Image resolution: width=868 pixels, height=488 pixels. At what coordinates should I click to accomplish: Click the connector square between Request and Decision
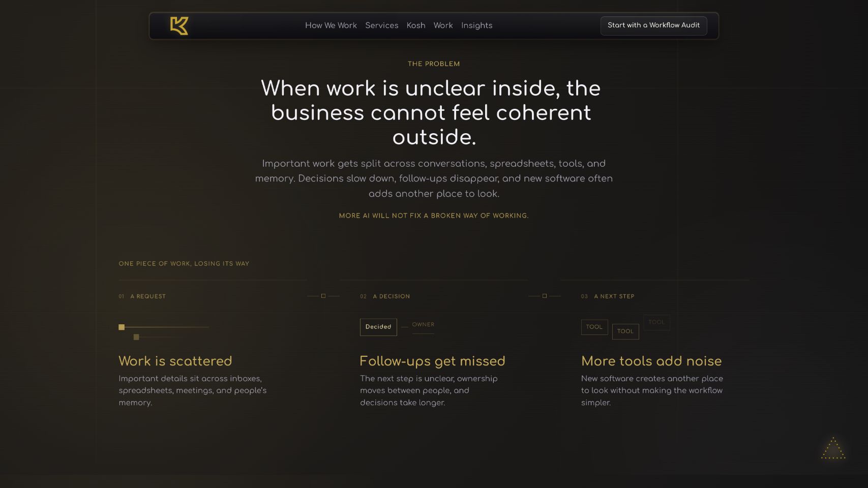[323, 296]
